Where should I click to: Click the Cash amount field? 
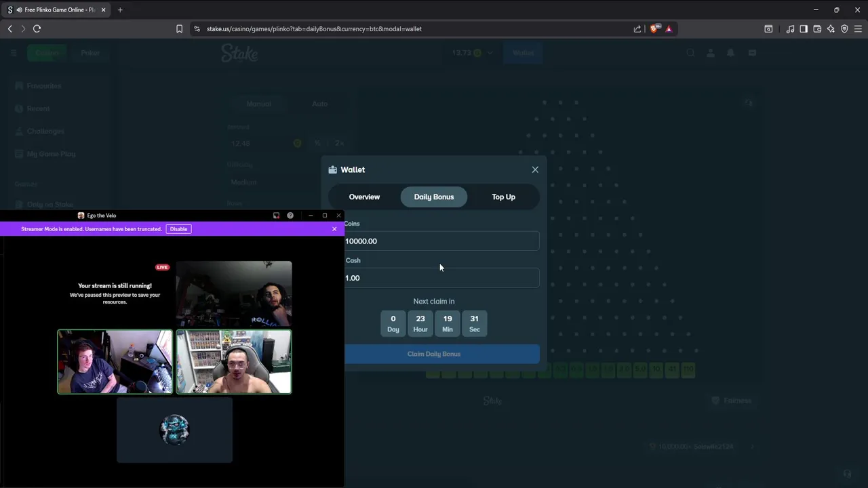click(441, 278)
